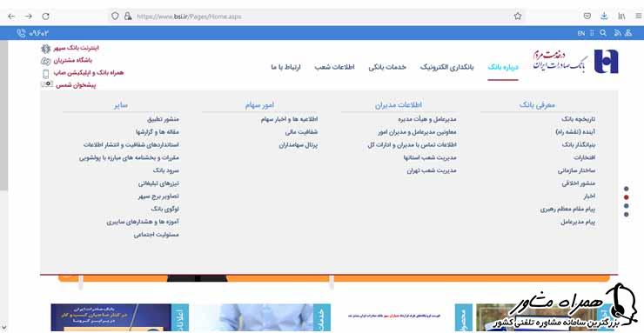Open the browser downloads arrow icon
Image resolution: width=644 pixels, height=333 pixels.
click(x=604, y=17)
